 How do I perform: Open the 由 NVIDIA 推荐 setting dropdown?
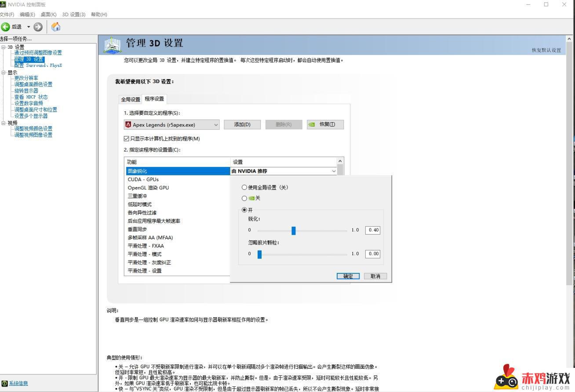pos(284,171)
